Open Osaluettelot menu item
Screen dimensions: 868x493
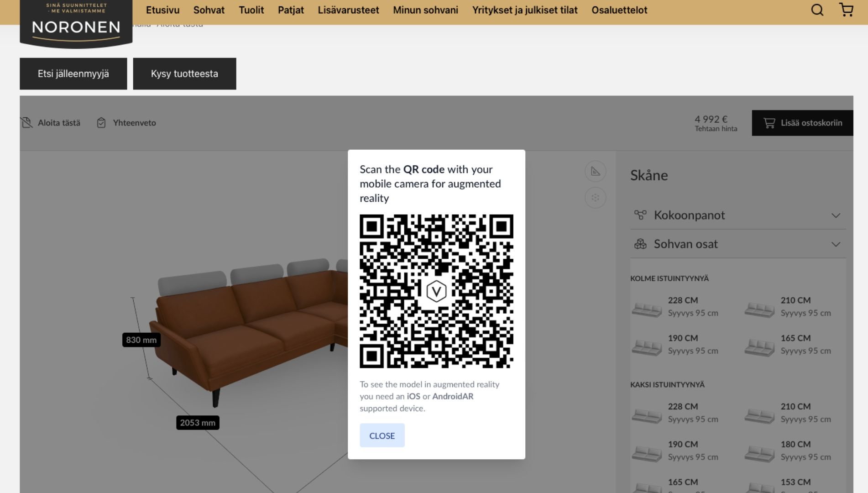(619, 10)
